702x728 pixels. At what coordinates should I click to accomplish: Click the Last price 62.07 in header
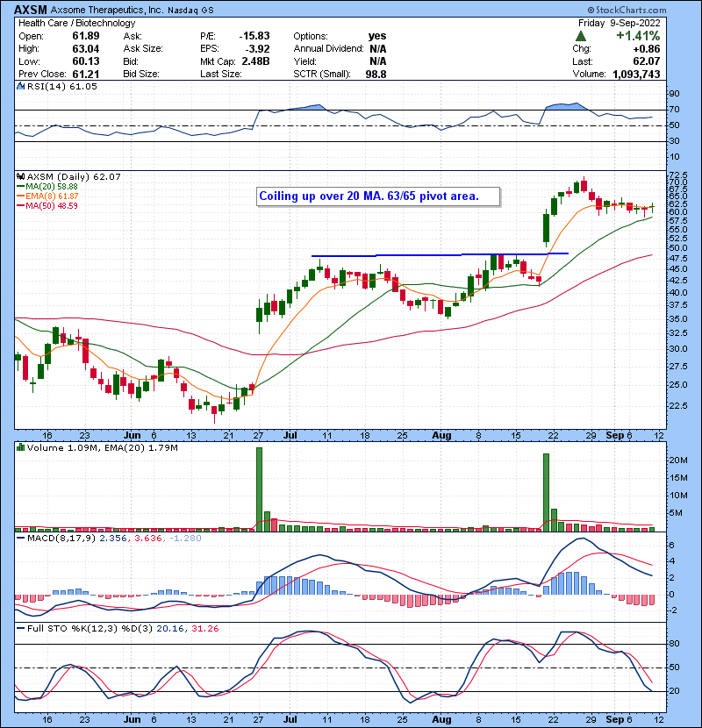[x=646, y=61]
